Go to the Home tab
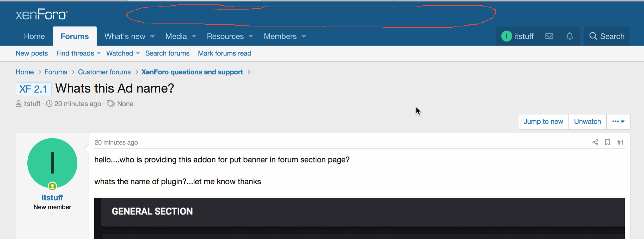The width and height of the screenshot is (644, 239). pyautogui.click(x=34, y=36)
